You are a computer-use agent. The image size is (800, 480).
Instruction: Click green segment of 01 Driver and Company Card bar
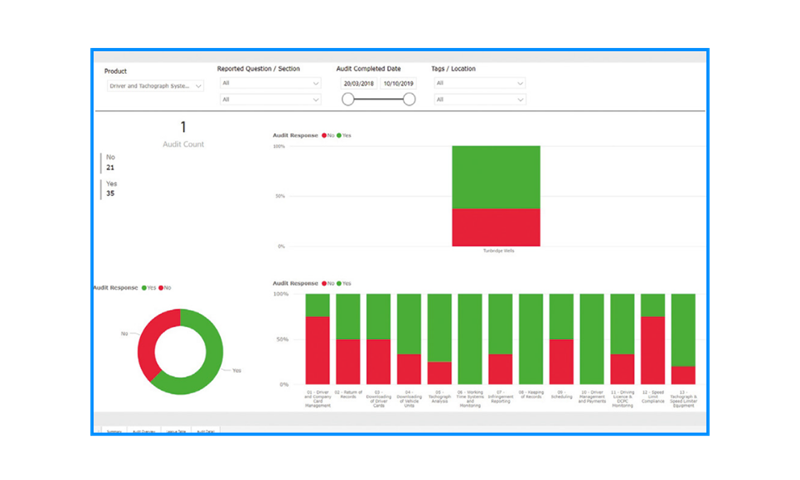(x=317, y=305)
